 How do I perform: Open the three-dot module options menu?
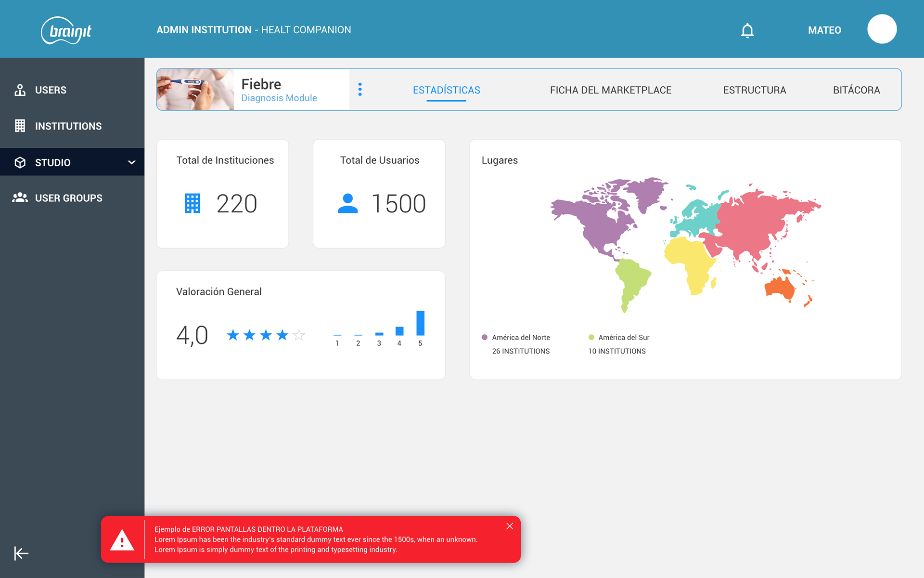point(360,89)
